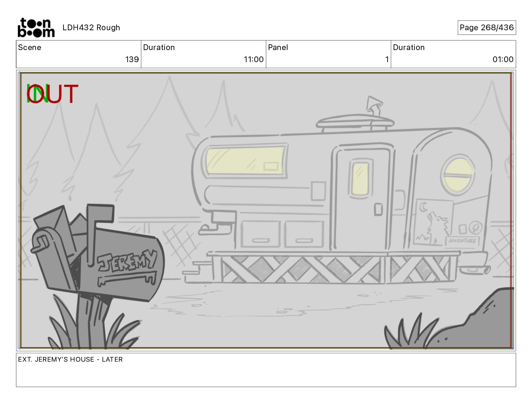This screenshot has width=532, height=411.
Task: Click the EXT. JEREMY'S HOUSE caption text
Action: tap(70, 359)
